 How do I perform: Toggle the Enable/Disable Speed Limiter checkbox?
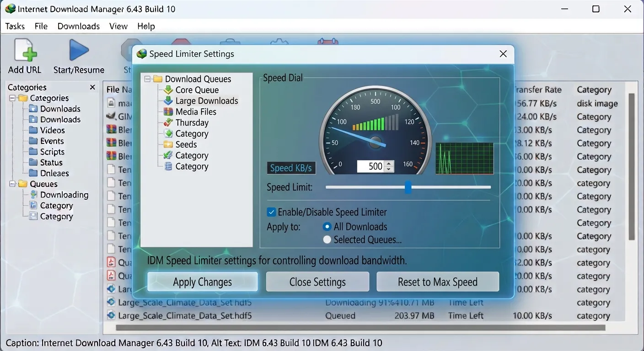click(x=271, y=212)
